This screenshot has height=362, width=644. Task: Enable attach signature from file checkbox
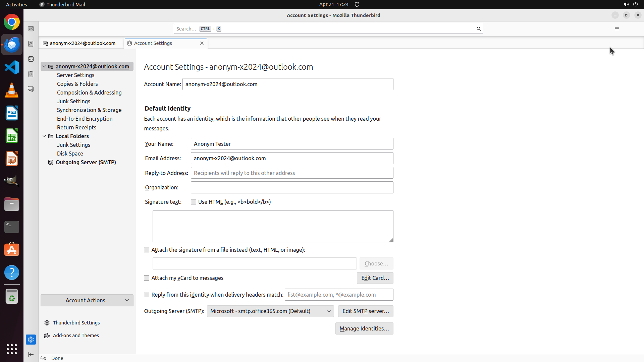pyautogui.click(x=147, y=250)
